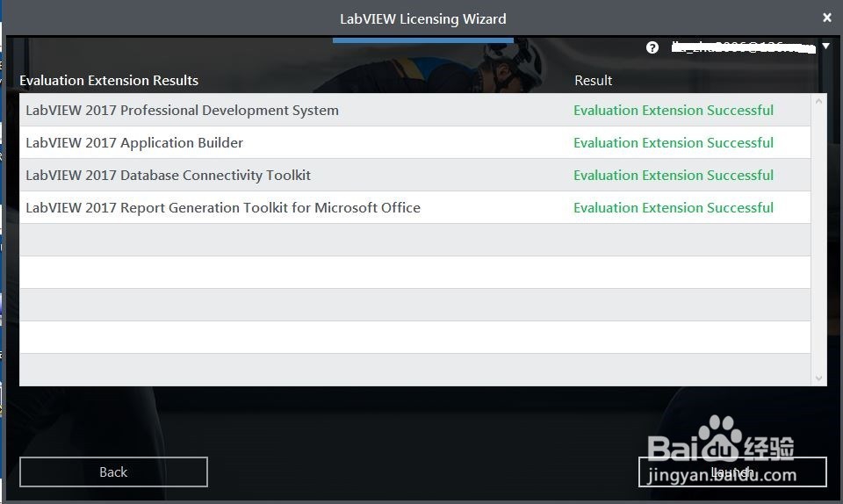Image resolution: width=843 pixels, height=504 pixels.
Task: Click the Result column header
Action: click(593, 80)
